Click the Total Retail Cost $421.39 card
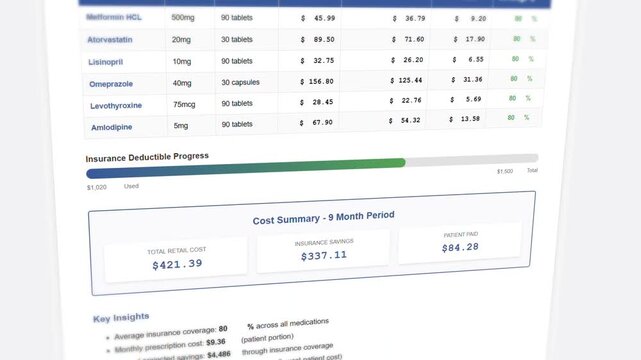 coord(176,259)
